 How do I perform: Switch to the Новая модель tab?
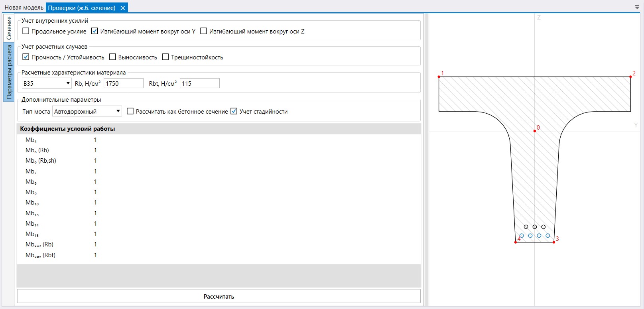point(24,8)
